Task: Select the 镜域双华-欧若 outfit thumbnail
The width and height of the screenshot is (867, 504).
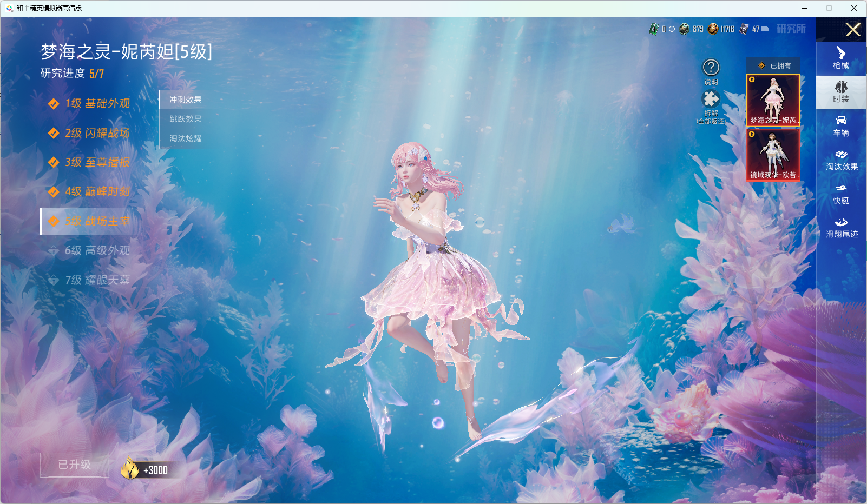Action: [773, 155]
